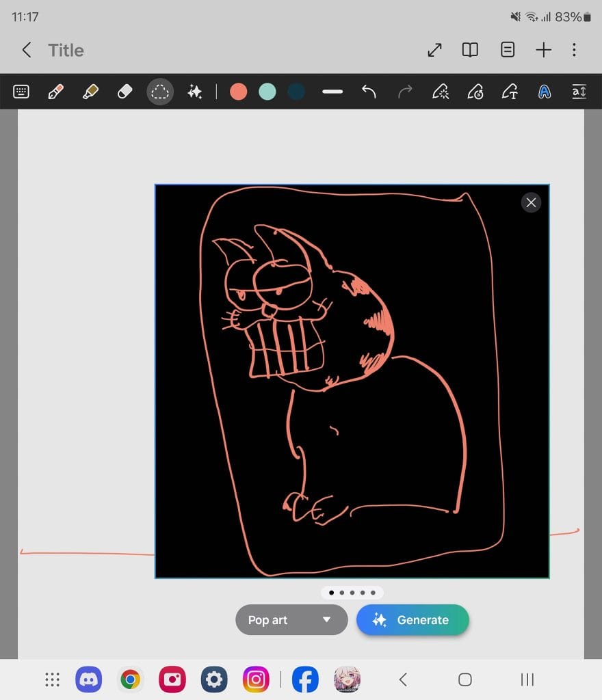Toggle reading mode book icon

[x=470, y=50]
